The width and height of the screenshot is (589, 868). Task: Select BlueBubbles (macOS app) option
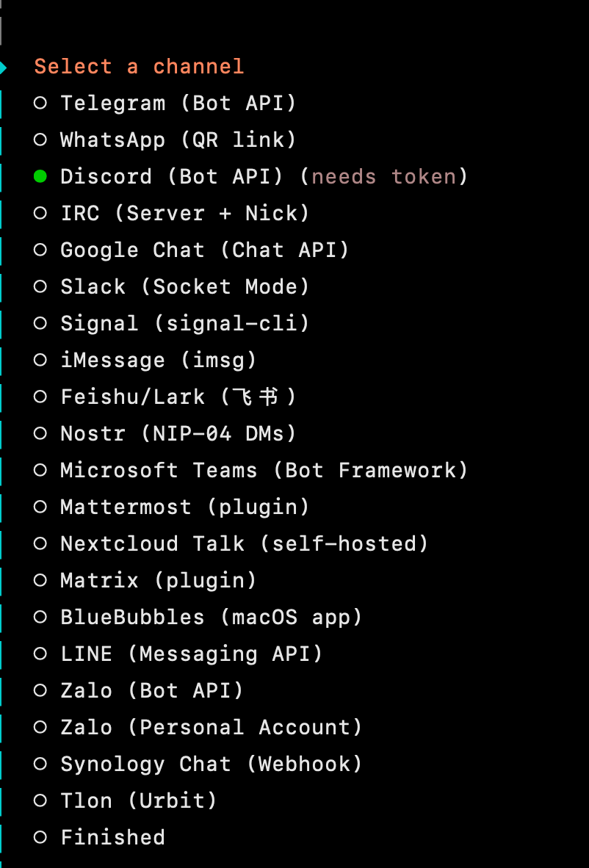point(210,617)
